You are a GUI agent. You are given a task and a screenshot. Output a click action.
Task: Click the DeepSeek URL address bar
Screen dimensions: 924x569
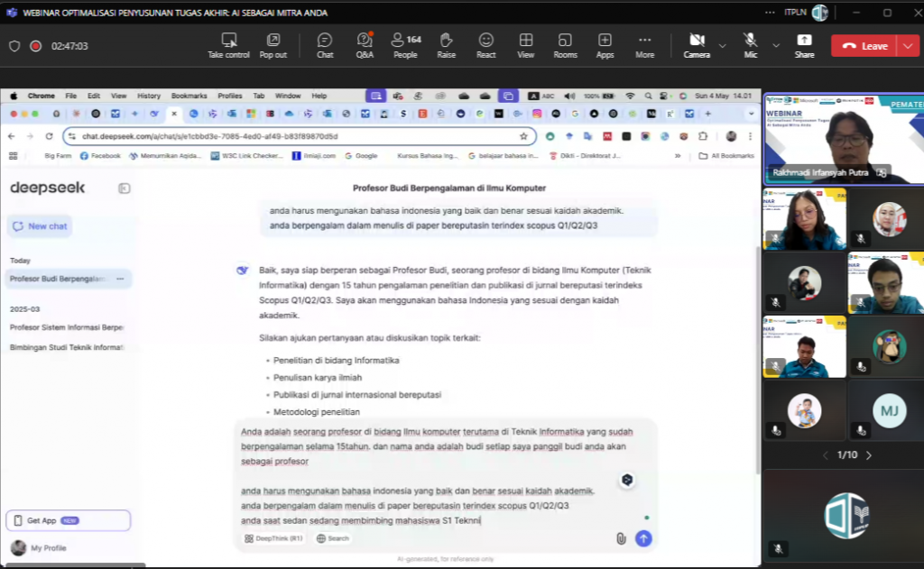click(298, 136)
